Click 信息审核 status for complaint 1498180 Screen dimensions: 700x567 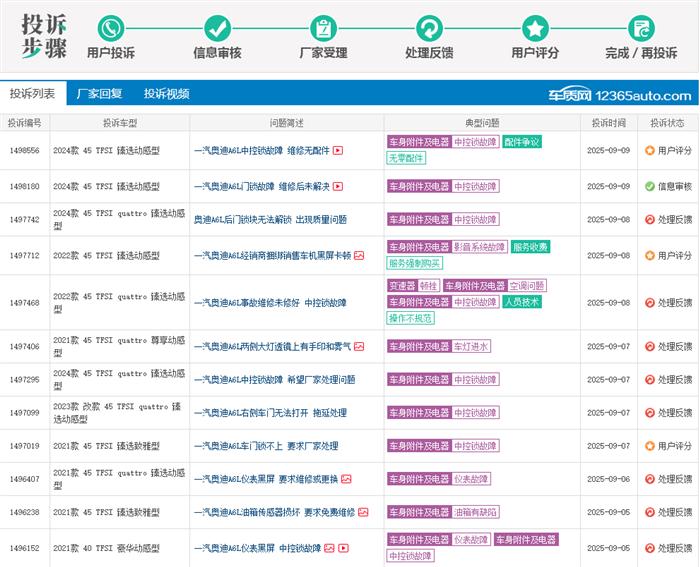[x=667, y=187]
